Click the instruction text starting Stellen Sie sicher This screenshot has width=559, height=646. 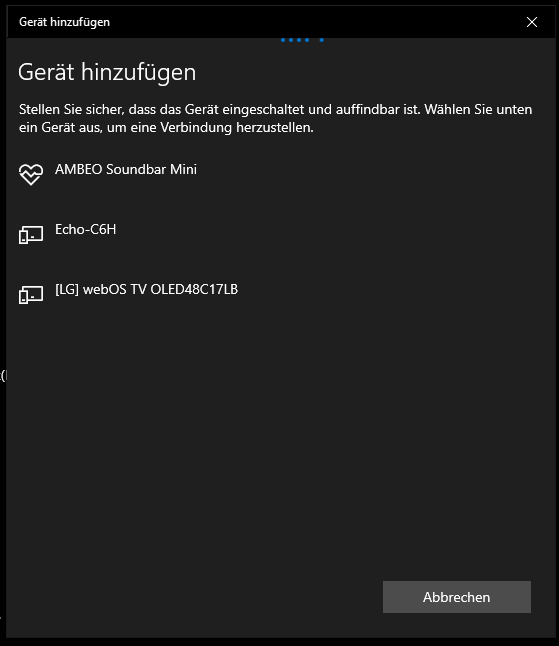(x=275, y=118)
